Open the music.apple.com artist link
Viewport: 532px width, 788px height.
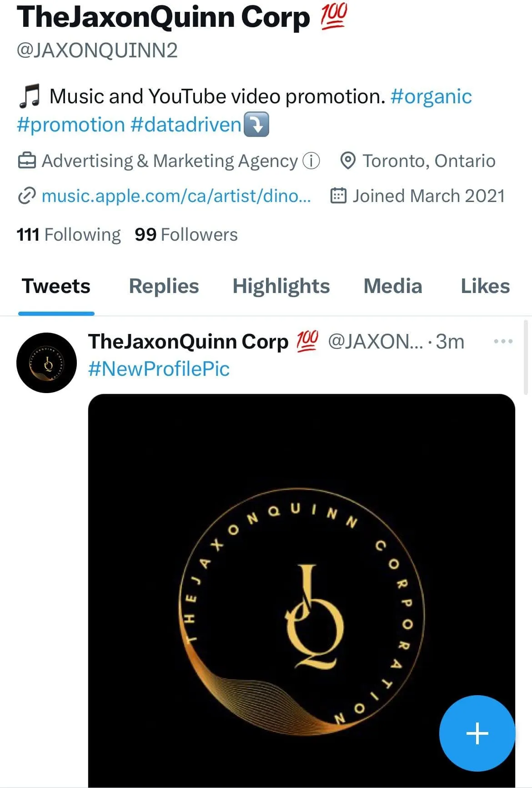[176, 196]
